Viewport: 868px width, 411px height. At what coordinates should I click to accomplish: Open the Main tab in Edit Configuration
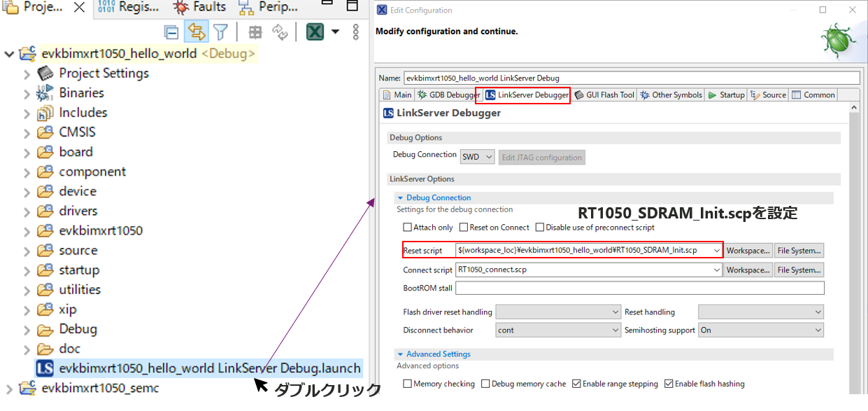pyautogui.click(x=397, y=95)
